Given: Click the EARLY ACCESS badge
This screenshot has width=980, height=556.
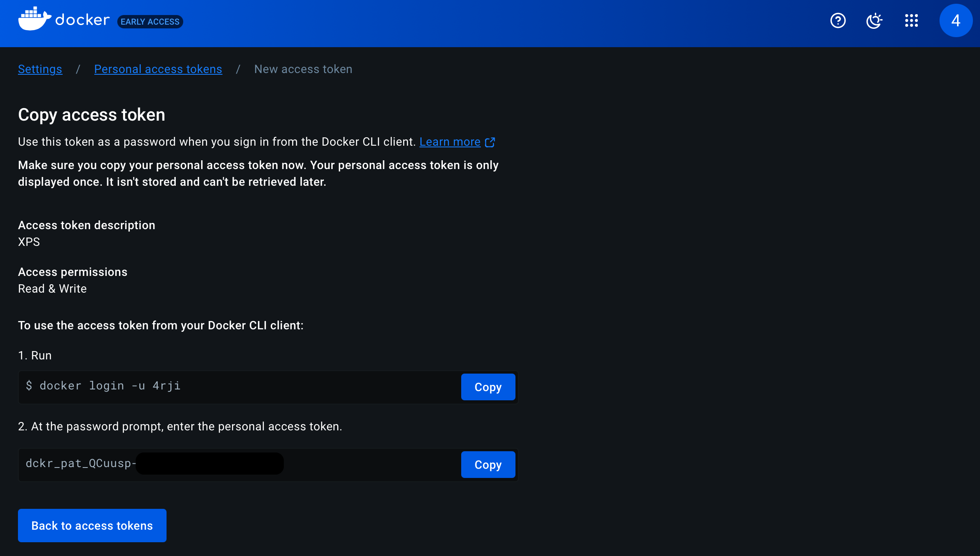Looking at the screenshot, I should pyautogui.click(x=150, y=22).
